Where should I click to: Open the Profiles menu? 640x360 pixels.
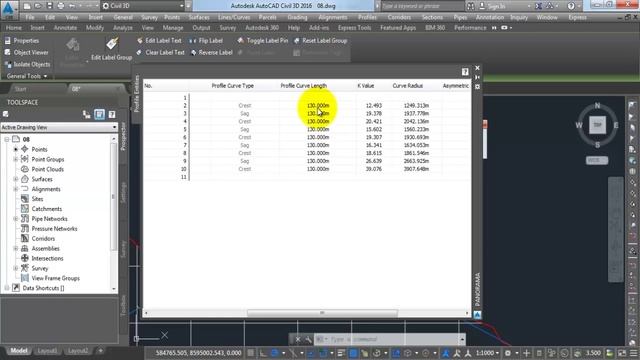[x=367, y=18]
